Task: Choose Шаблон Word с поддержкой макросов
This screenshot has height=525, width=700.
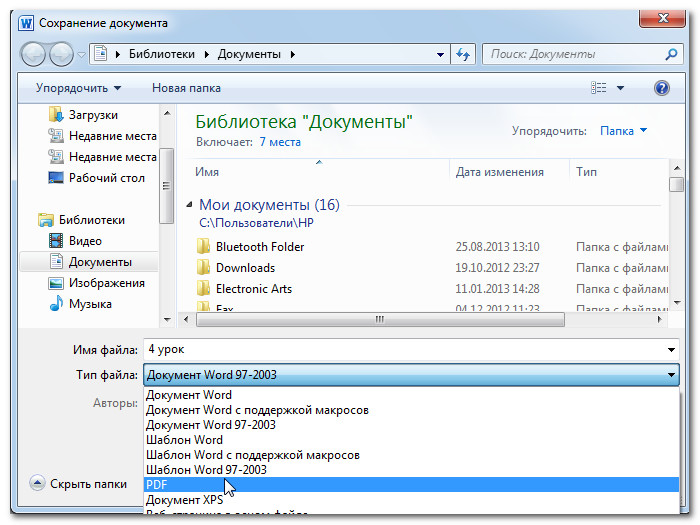Action: (x=411, y=455)
